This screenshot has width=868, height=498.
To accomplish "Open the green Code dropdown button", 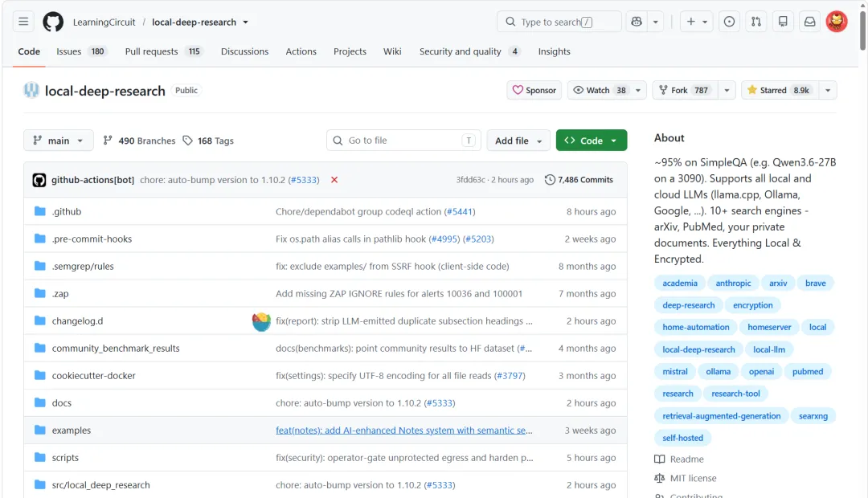I will point(592,141).
